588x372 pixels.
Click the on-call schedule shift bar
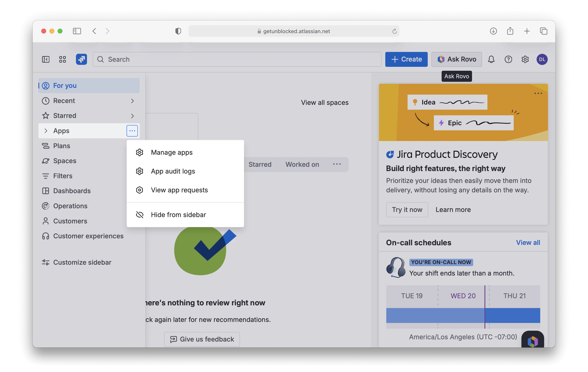click(x=463, y=315)
